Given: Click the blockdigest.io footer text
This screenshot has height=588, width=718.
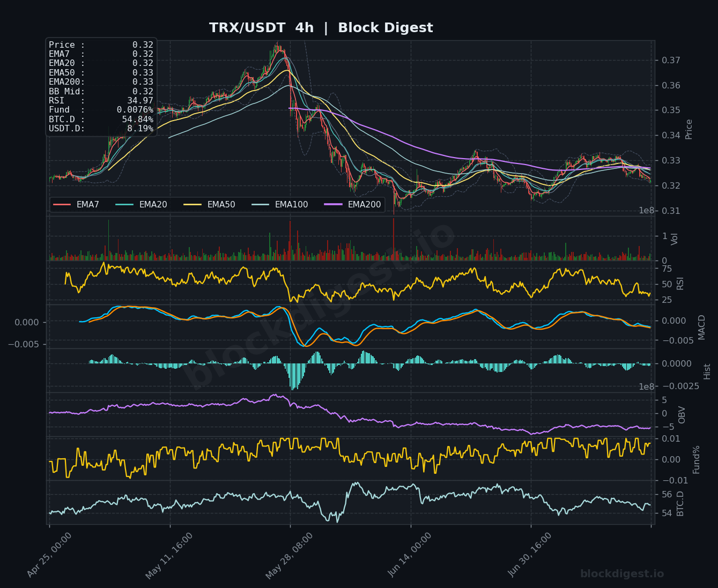Looking at the screenshot, I should [x=622, y=574].
